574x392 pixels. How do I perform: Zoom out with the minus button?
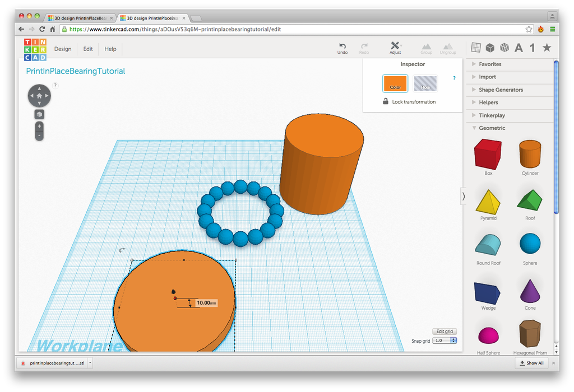click(39, 136)
